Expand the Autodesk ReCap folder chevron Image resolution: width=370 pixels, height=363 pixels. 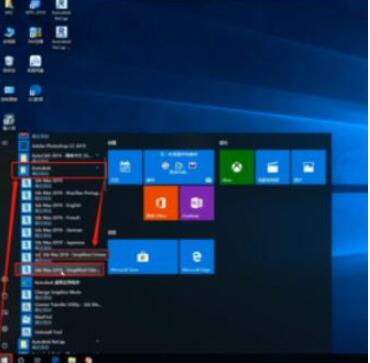[x=98, y=341]
